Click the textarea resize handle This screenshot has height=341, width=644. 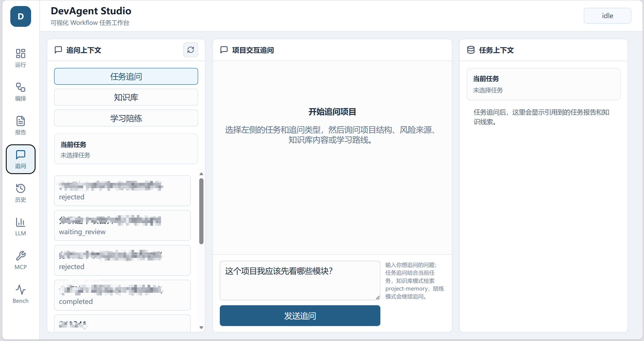[x=377, y=297]
